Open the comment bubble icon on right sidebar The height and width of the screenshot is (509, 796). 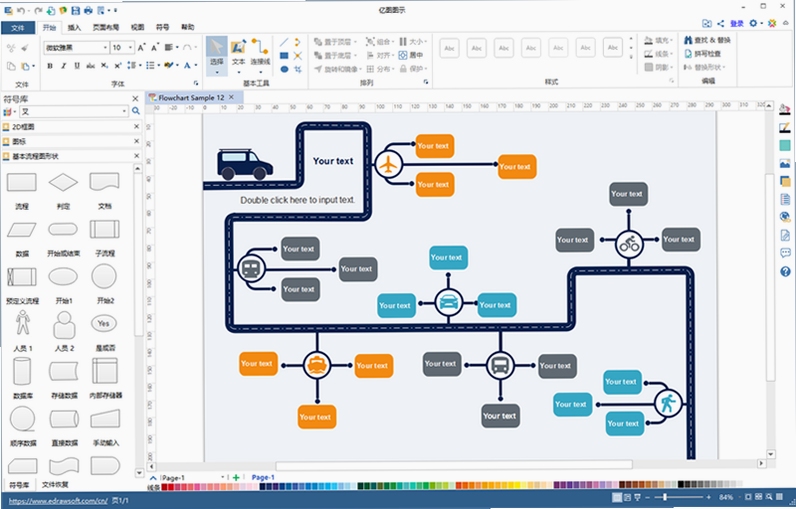click(x=785, y=253)
